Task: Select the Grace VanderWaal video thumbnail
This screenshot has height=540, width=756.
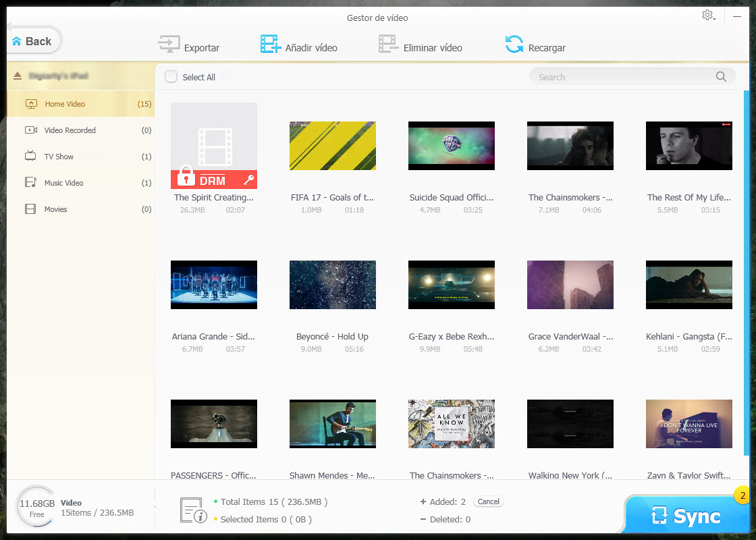Action: [x=570, y=285]
